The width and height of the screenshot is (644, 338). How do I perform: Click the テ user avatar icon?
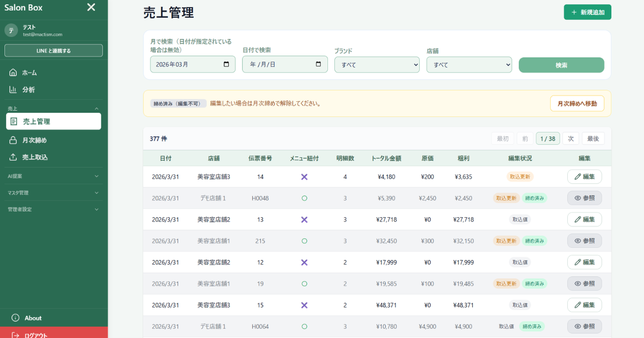pyautogui.click(x=11, y=30)
